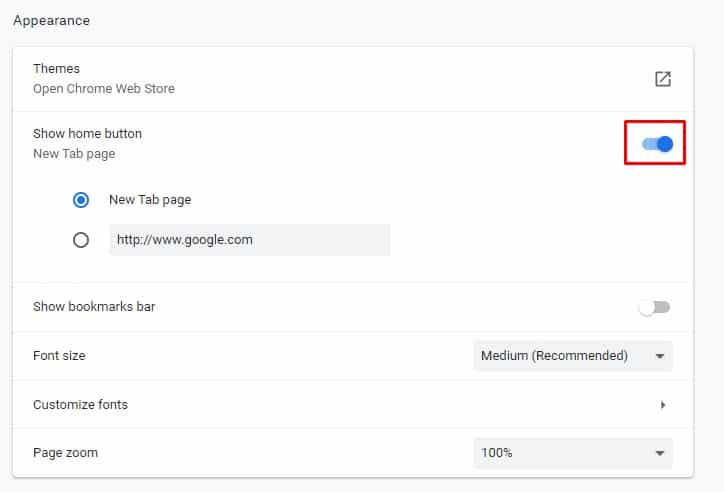Turn off the Show home button toggle
Screen dimensions: 724x492
657,144
